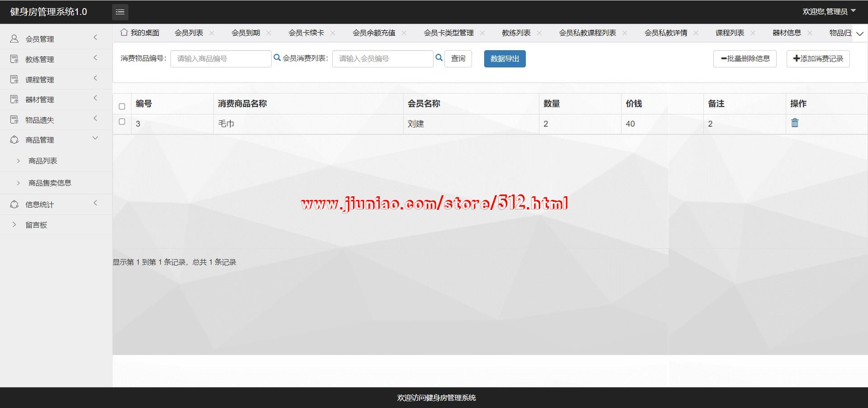Image resolution: width=868 pixels, height=408 pixels.
Task: Toggle the select-all header checkbox
Action: tap(122, 106)
